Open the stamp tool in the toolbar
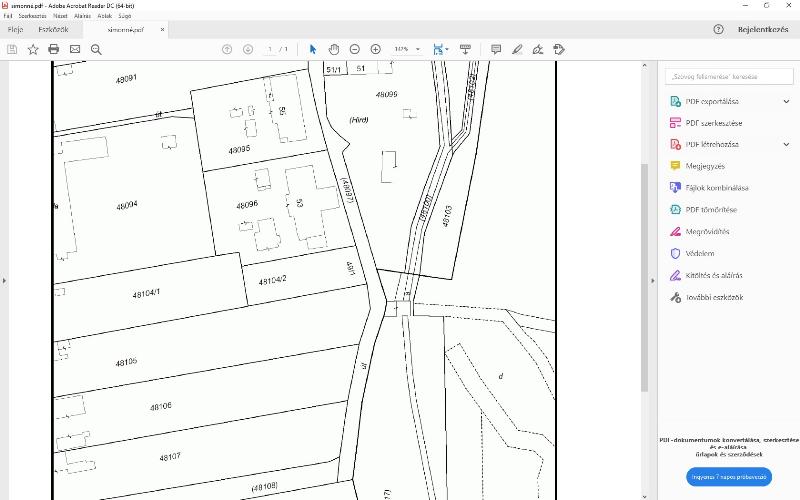The width and height of the screenshot is (800, 500). pyautogui.click(x=559, y=49)
